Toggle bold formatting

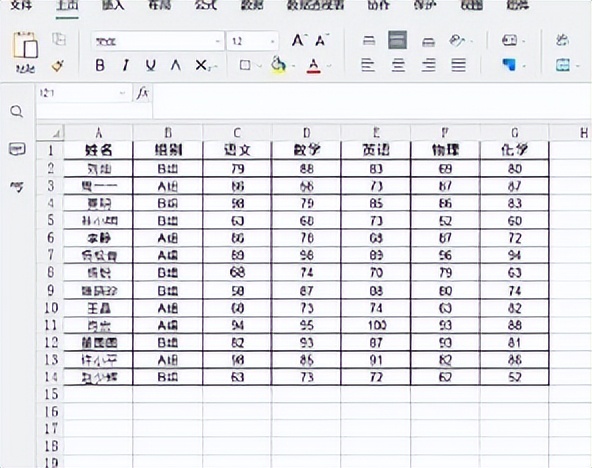[100, 66]
